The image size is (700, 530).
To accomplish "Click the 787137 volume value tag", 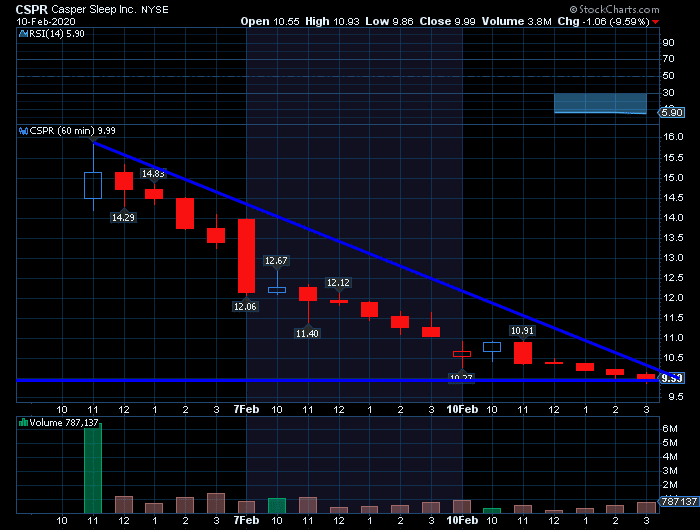I will [679, 501].
